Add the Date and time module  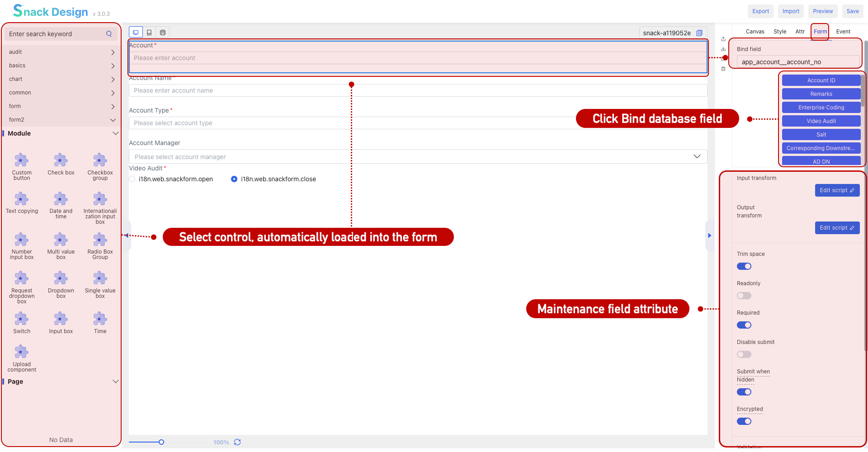61,206
